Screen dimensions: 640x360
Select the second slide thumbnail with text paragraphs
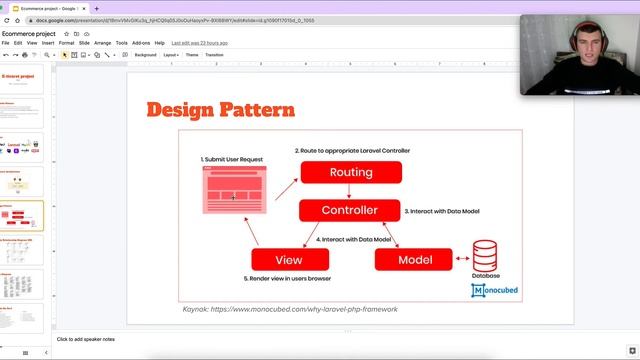coord(21,113)
